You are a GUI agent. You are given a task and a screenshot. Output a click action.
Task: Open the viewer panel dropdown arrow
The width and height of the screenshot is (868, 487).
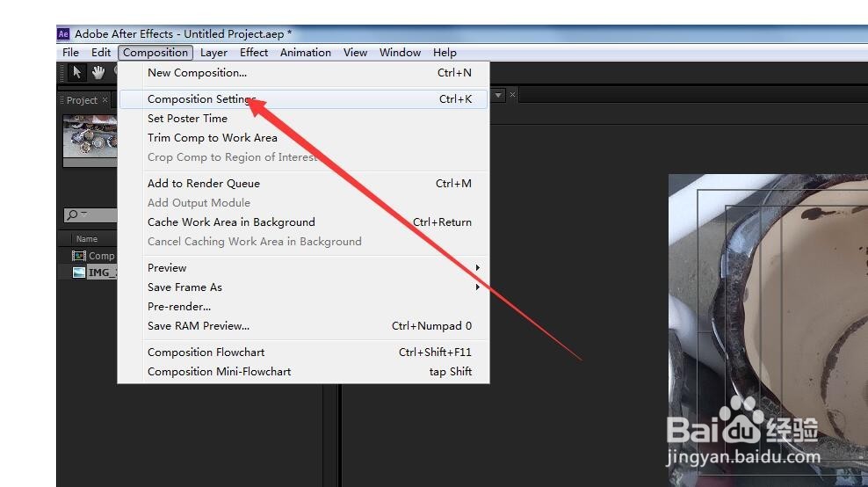click(x=498, y=95)
